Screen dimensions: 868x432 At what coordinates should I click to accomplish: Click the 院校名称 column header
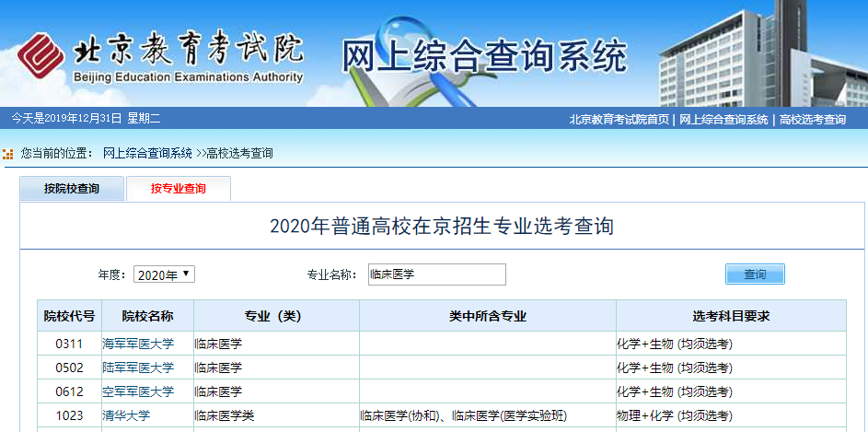(x=148, y=316)
